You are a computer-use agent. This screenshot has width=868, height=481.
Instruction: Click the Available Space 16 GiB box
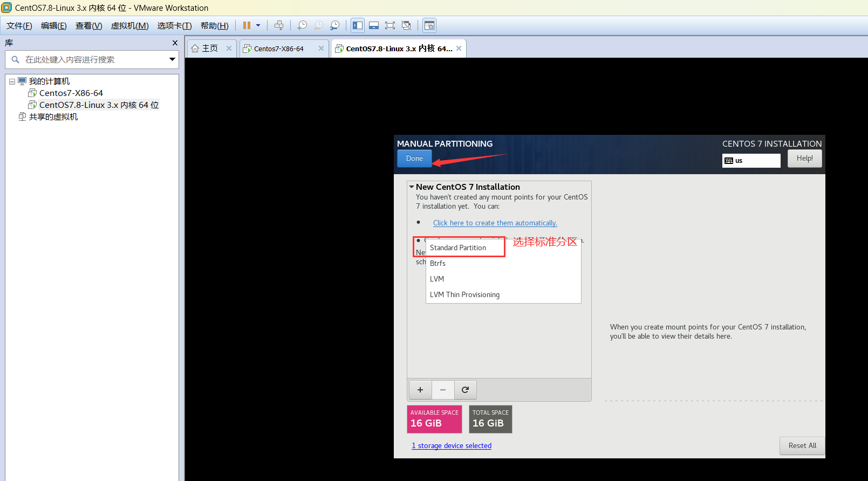pyautogui.click(x=434, y=419)
